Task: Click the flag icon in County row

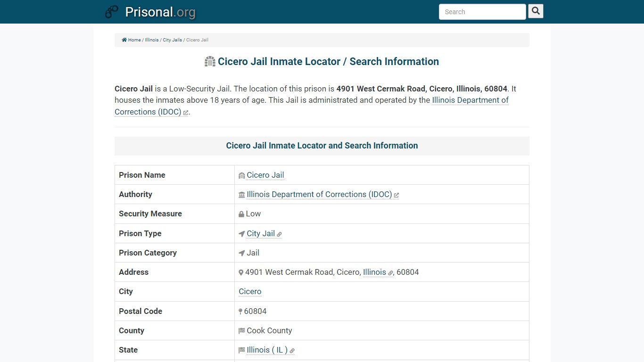Action: (x=242, y=331)
